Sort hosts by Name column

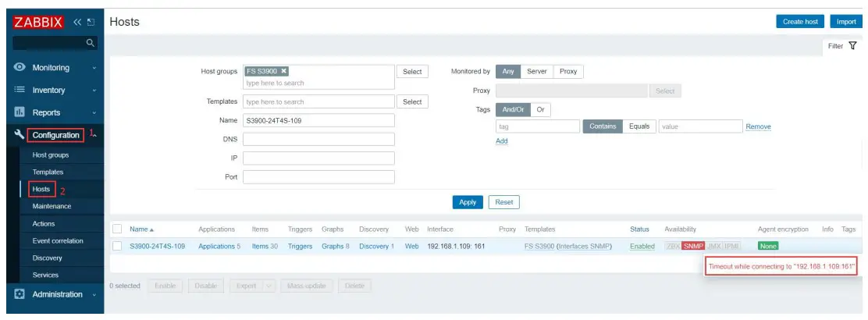142,229
